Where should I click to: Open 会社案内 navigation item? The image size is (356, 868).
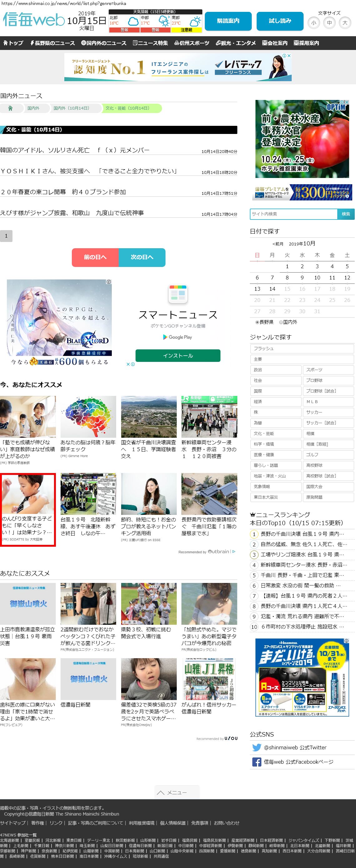coord(275,43)
